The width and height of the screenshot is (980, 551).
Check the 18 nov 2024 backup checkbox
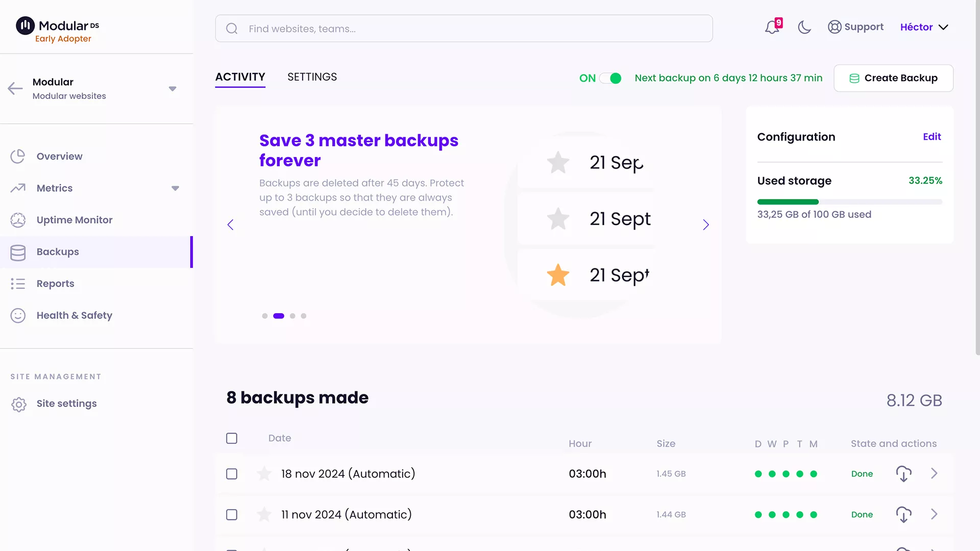click(x=232, y=473)
